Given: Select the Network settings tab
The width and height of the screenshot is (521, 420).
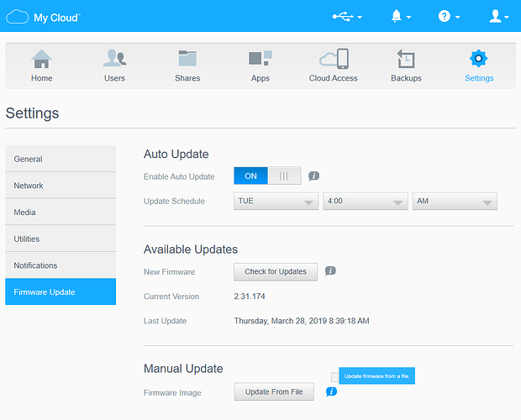Looking at the screenshot, I should [61, 186].
